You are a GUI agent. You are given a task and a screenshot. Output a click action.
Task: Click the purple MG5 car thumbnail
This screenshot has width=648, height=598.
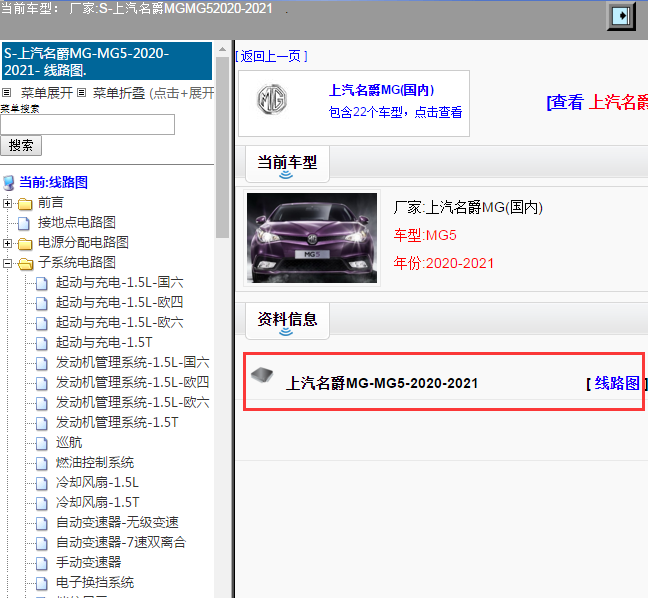pos(312,238)
